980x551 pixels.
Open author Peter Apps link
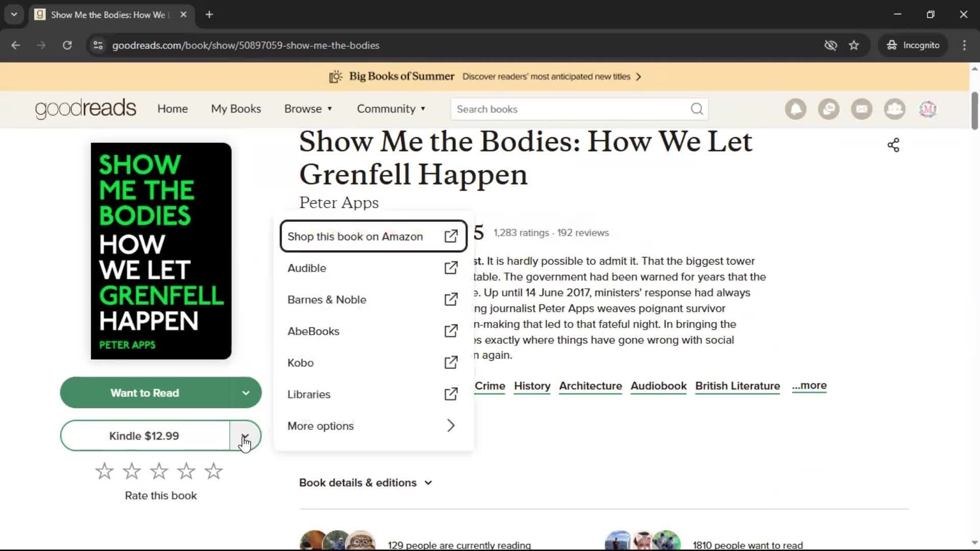[339, 203]
